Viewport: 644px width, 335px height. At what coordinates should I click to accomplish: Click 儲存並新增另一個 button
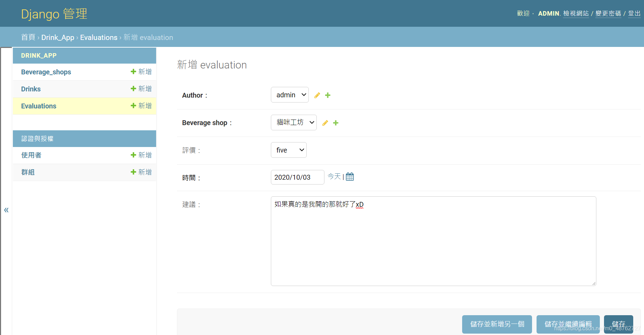pos(497,324)
